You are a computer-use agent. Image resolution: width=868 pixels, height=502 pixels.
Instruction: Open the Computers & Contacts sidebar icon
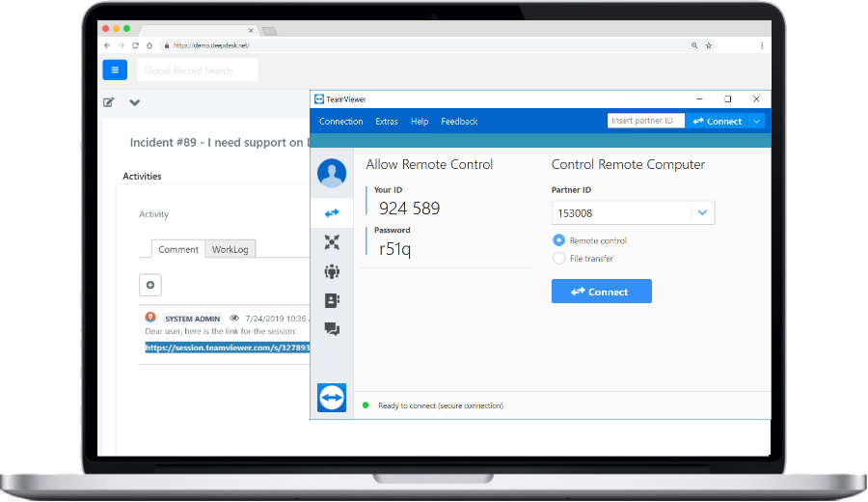332,300
